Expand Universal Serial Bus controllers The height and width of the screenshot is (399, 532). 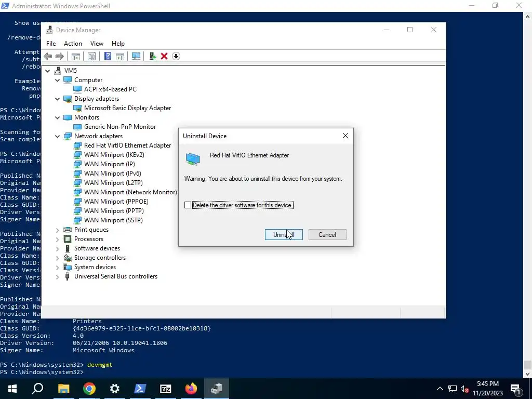click(57, 276)
